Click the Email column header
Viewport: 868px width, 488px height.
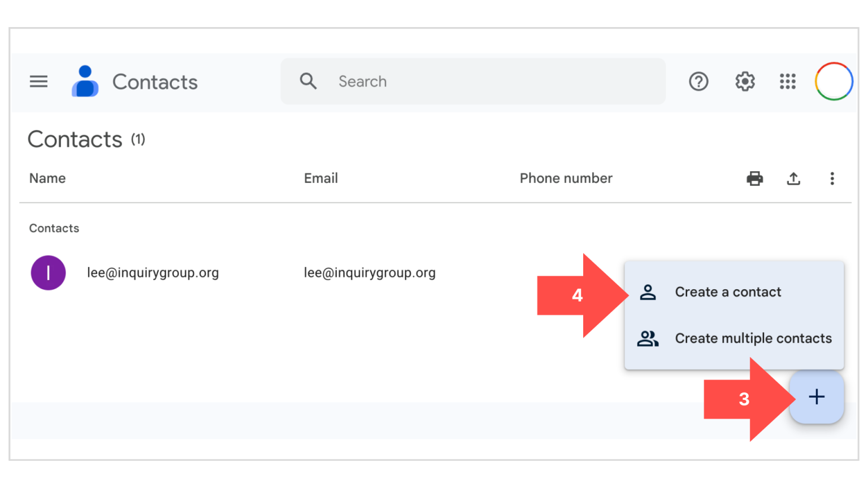(321, 178)
